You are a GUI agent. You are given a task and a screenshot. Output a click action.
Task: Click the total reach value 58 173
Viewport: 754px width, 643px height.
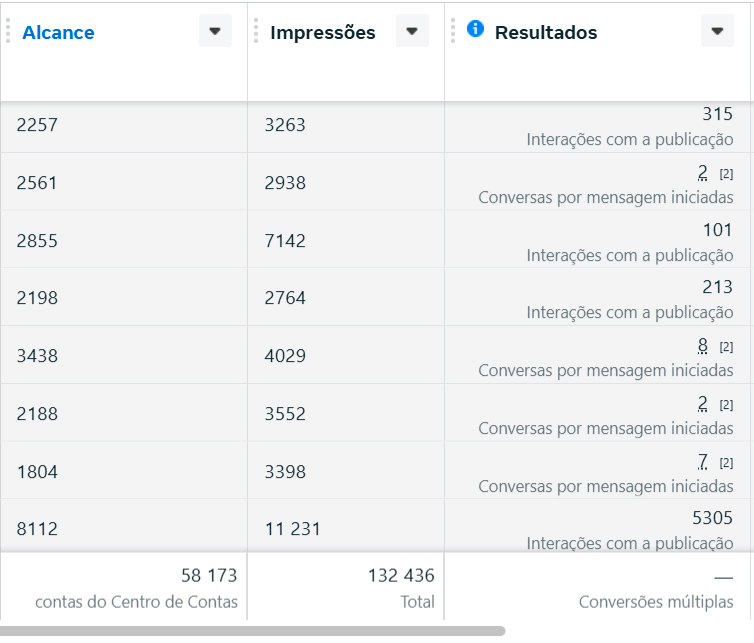coord(209,575)
